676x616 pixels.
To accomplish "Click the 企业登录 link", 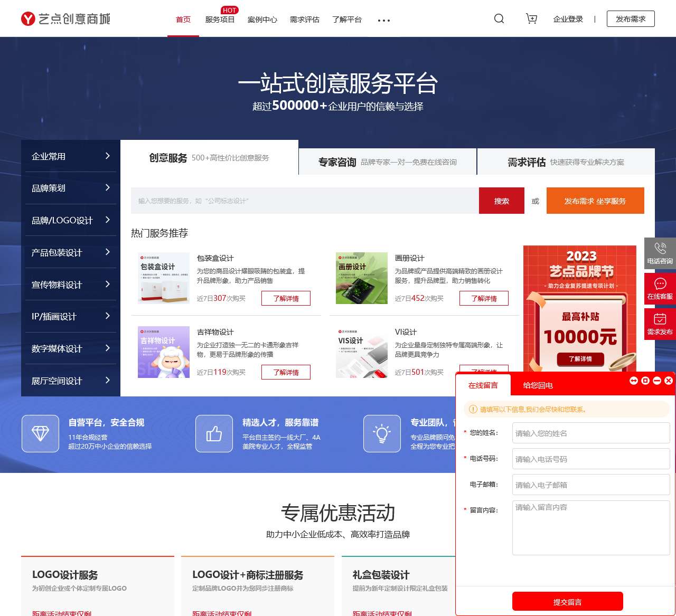I will pos(568,19).
